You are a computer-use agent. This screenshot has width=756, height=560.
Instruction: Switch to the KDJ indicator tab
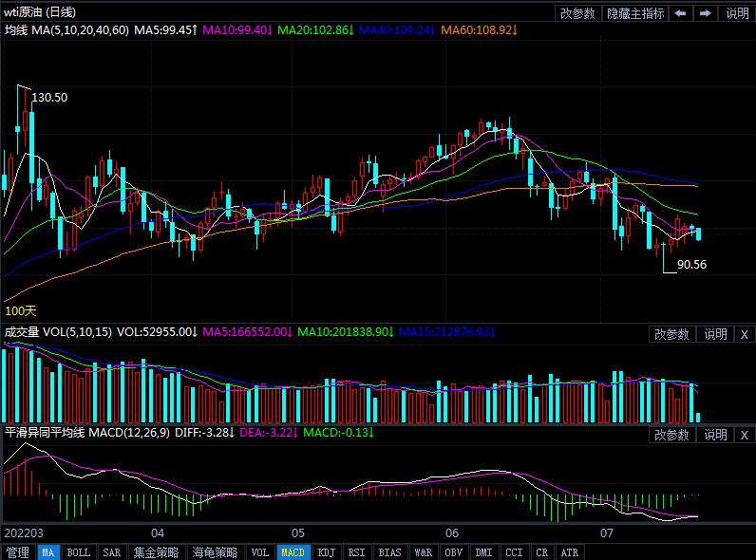point(326,552)
